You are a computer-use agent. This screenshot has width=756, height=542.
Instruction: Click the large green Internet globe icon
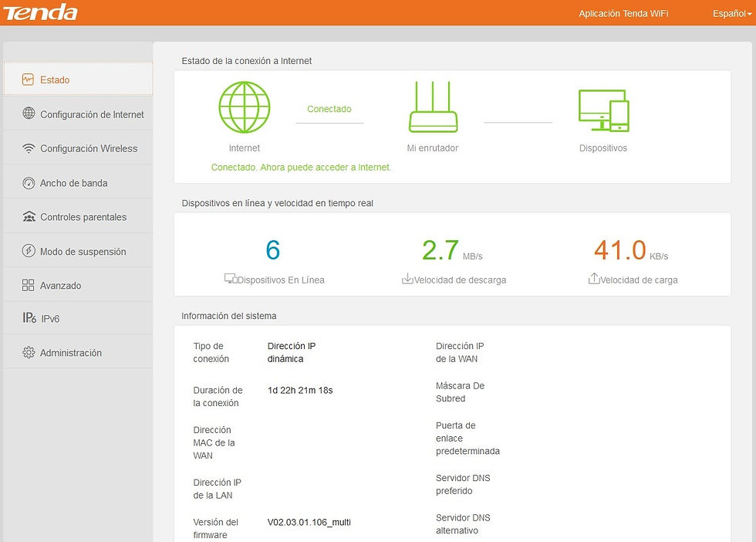click(245, 107)
